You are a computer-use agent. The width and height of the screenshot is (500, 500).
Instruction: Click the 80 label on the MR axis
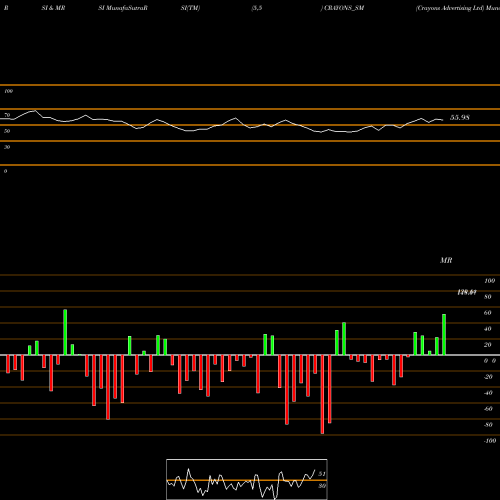coord(488,297)
